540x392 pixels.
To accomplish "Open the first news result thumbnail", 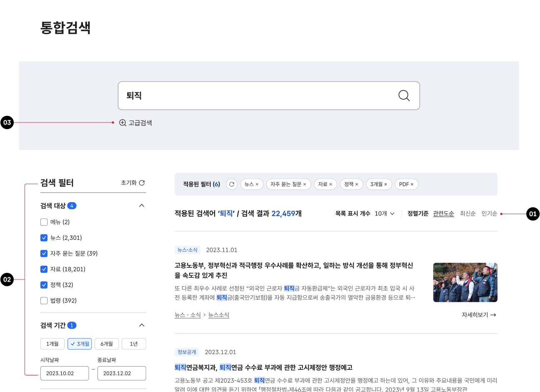I will click(465, 282).
